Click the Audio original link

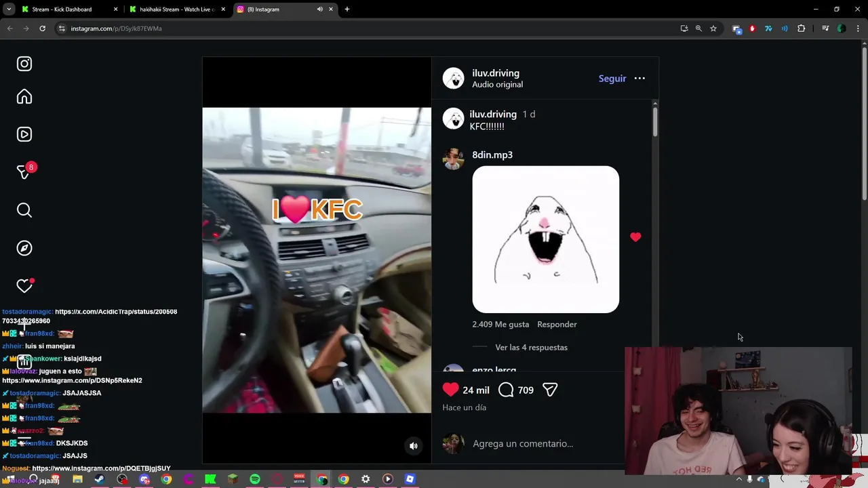click(x=497, y=85)
